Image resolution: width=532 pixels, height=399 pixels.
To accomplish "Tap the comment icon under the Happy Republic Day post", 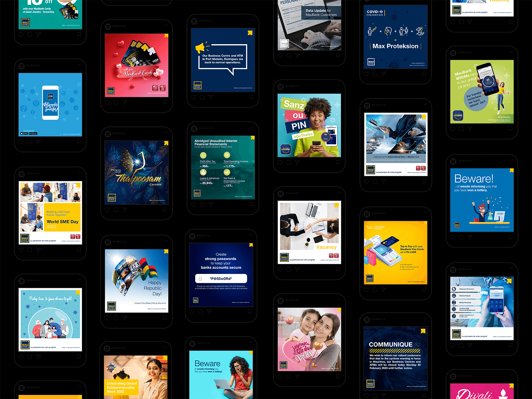I will click(116, 318).
